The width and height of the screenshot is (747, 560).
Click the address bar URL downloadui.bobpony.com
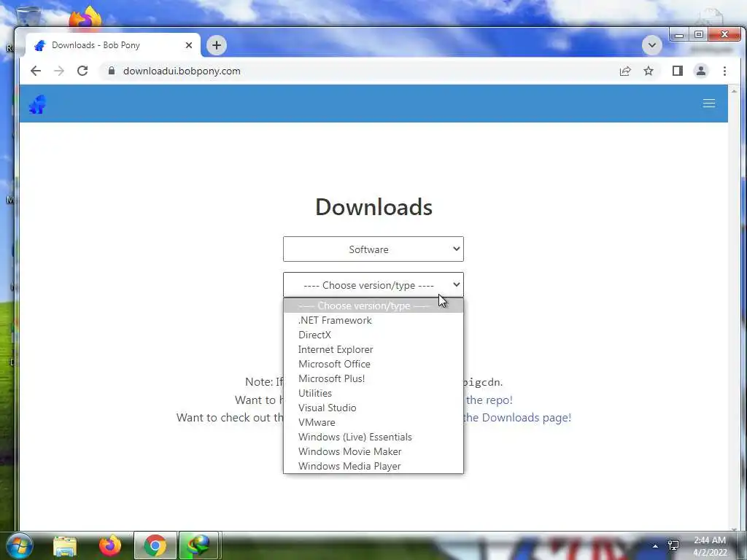click(182, 71)
